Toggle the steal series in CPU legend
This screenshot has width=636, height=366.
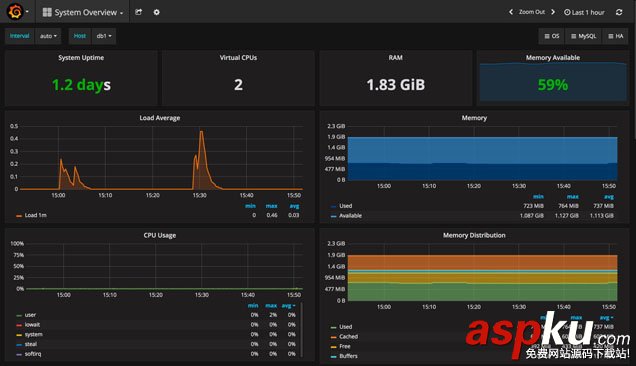tap(31, 344)
